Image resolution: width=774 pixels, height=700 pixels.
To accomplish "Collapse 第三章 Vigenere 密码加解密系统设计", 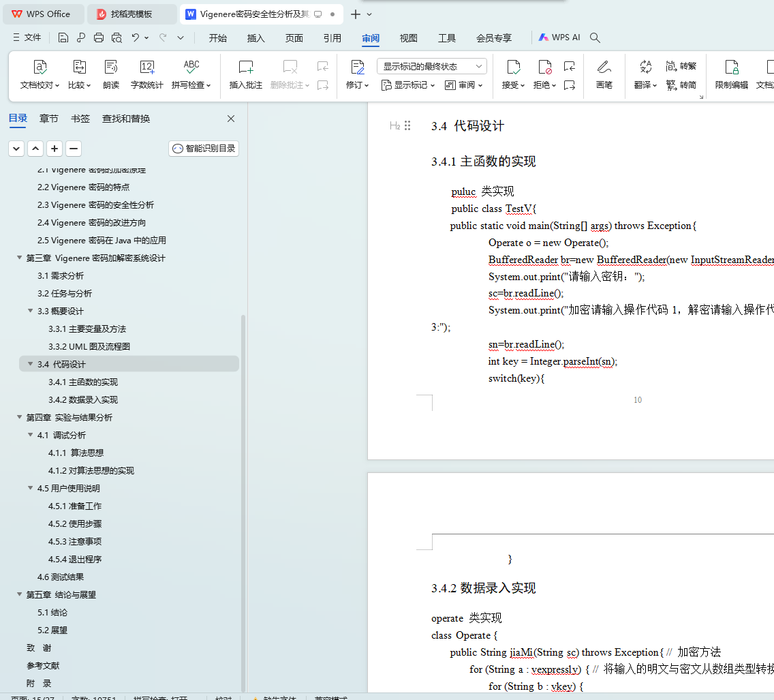I will tap(19, 258).
